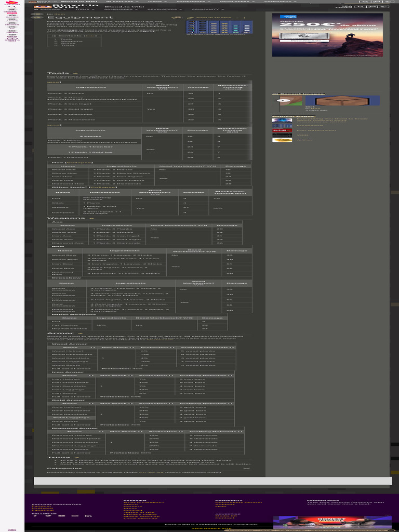Sort Diamond Armor table by Crafting Materials
399x532 pixels.
(x=216, y=432)
